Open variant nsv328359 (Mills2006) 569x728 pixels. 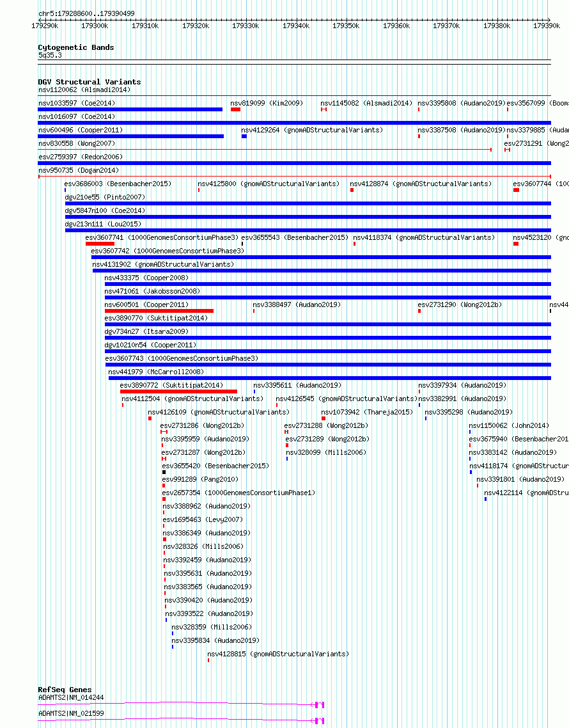[212, 628]
